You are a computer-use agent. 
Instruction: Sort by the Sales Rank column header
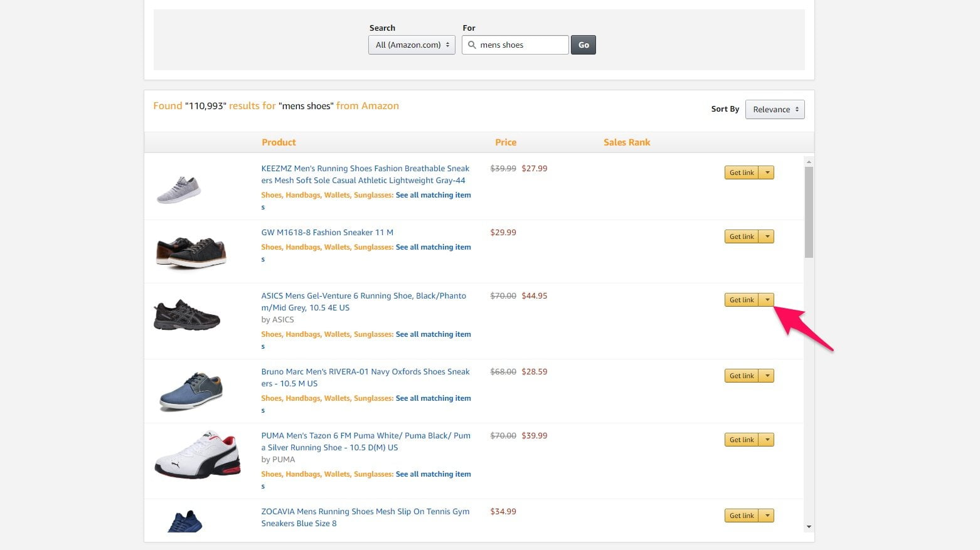coord(627,142)
